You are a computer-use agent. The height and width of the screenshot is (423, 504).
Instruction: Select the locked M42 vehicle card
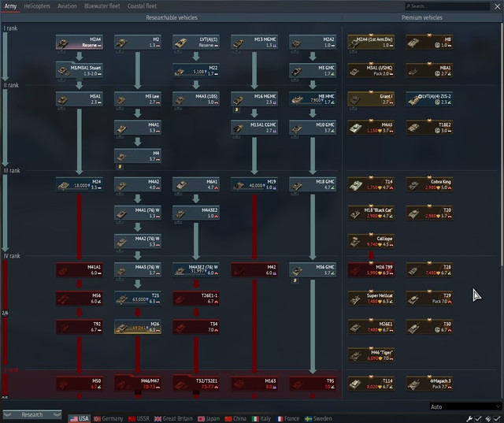coord(254,269)
